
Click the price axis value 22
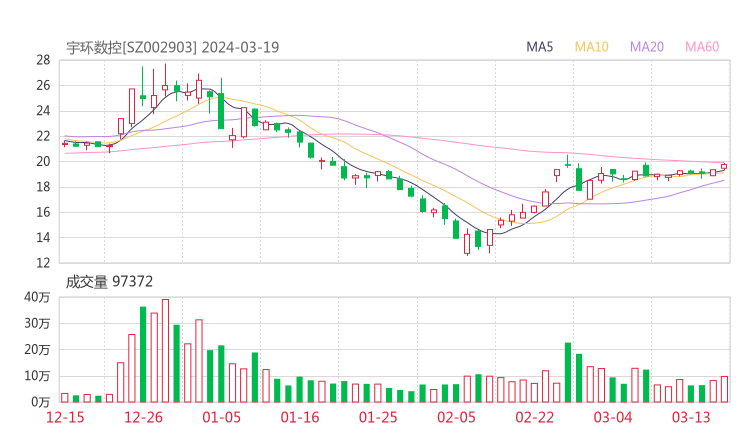[x=43, y=136]
